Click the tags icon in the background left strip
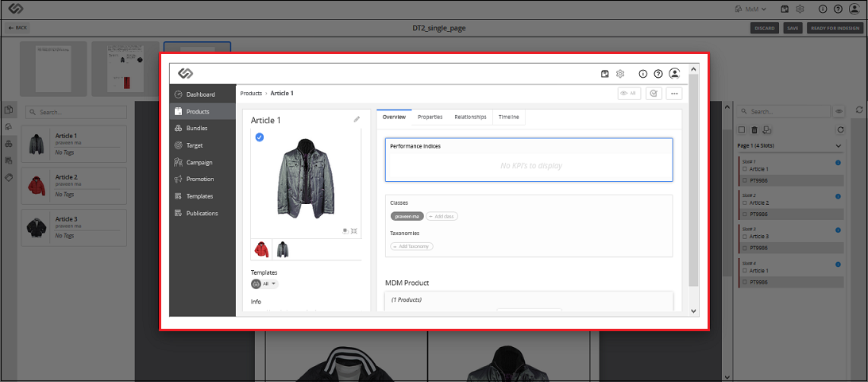The image size is (868, 382). tap(8, 177)
